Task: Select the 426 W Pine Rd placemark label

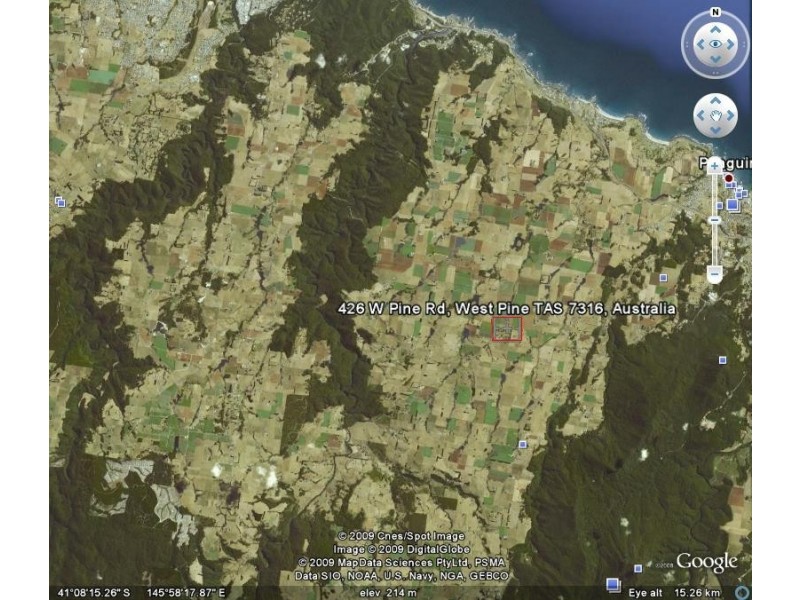Action: coord(508,307)
